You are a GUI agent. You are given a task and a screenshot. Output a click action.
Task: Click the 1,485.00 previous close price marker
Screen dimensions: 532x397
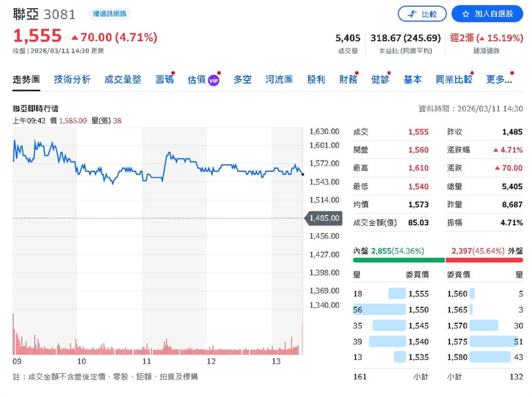coord(325,218)
